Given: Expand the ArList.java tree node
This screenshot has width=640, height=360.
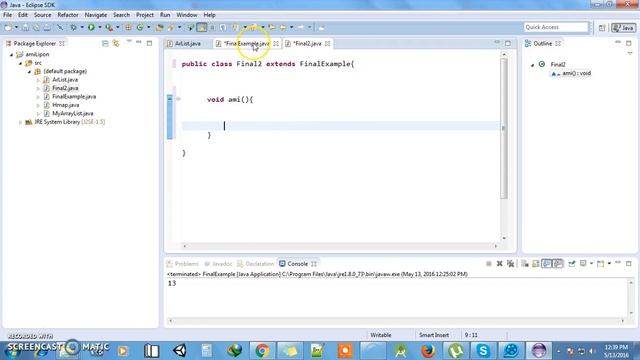Looking at the screenshot, I should 38,80.
